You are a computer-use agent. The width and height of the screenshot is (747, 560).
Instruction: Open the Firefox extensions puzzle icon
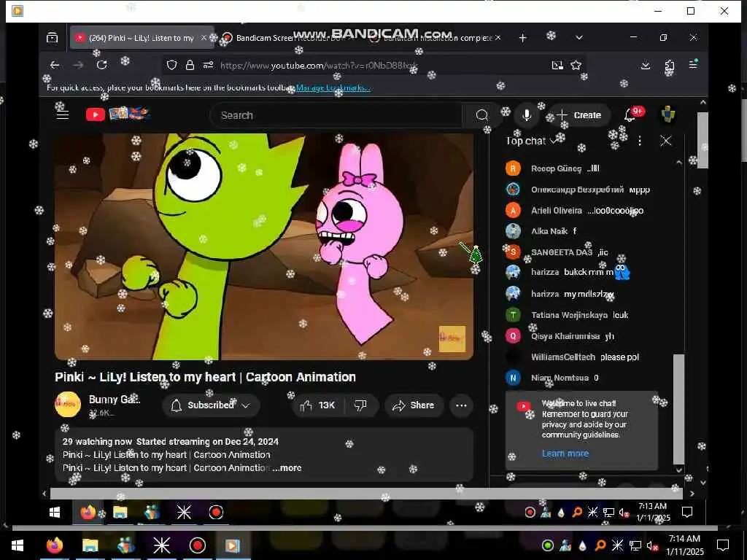click(670, 66)
